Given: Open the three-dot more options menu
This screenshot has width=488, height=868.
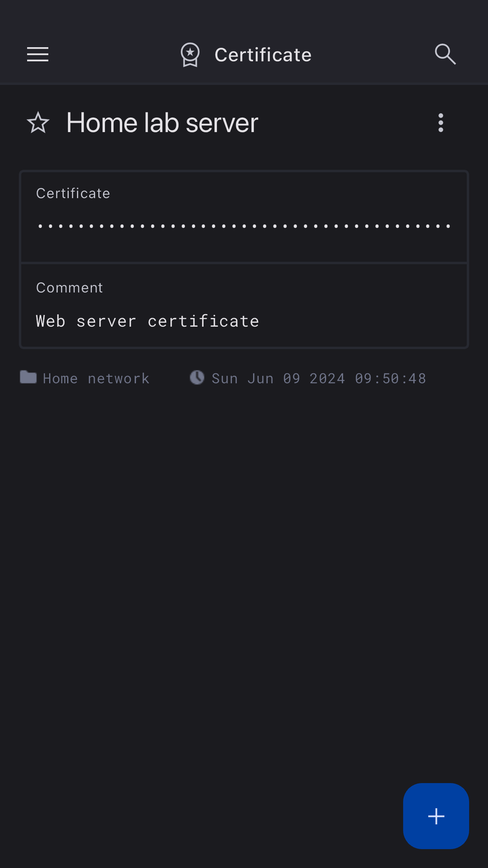Looking at the screenshot, I should [440, 123].
